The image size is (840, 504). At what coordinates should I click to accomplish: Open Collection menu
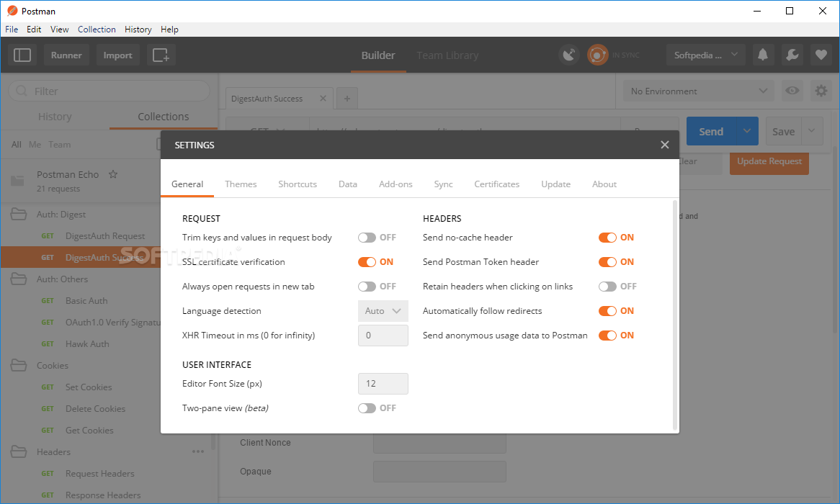[97, 30]
